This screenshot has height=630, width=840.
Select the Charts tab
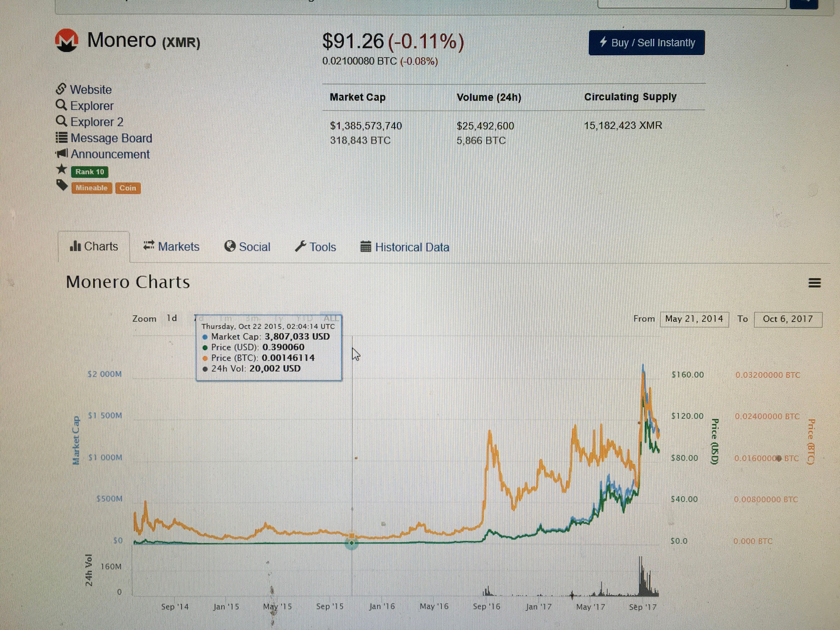click(x=94, y=246)
